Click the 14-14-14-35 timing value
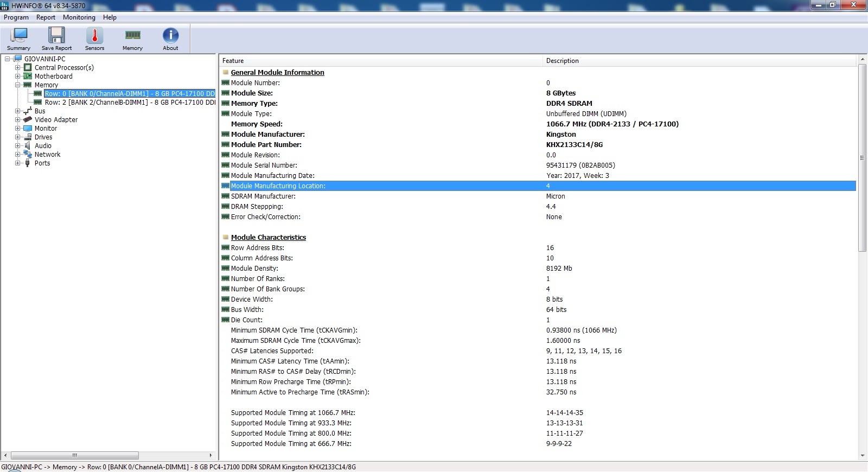Screen dimensions: 868x472 565,412
